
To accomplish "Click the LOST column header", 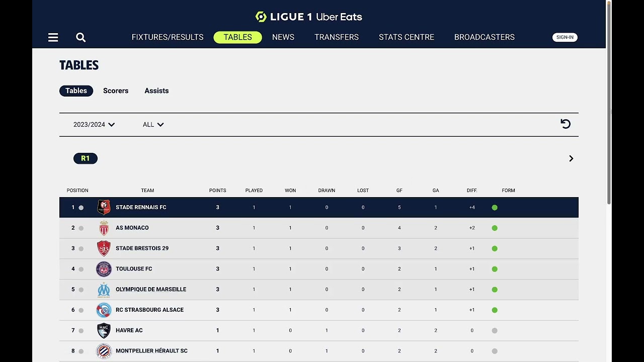I will click(363, 191).
